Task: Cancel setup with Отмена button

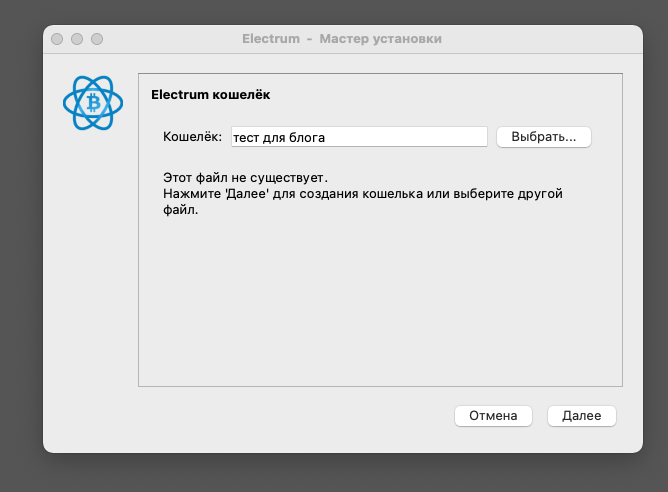Action: pos(493,415)
